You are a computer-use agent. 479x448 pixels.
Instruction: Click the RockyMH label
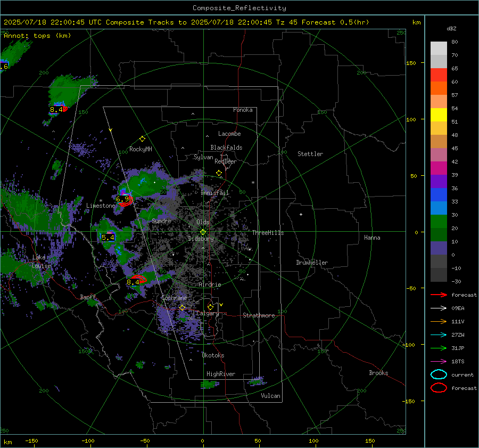pos(141,149)
